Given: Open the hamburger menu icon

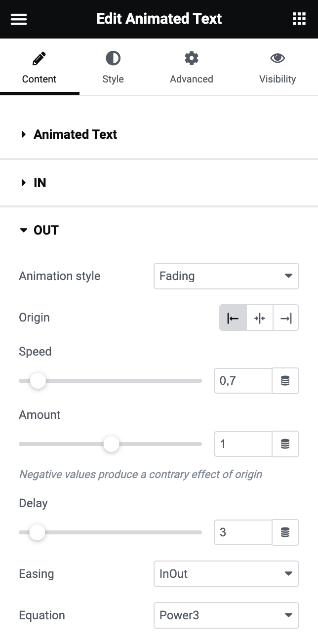Looking at the screenshot, I should (19, 19).
